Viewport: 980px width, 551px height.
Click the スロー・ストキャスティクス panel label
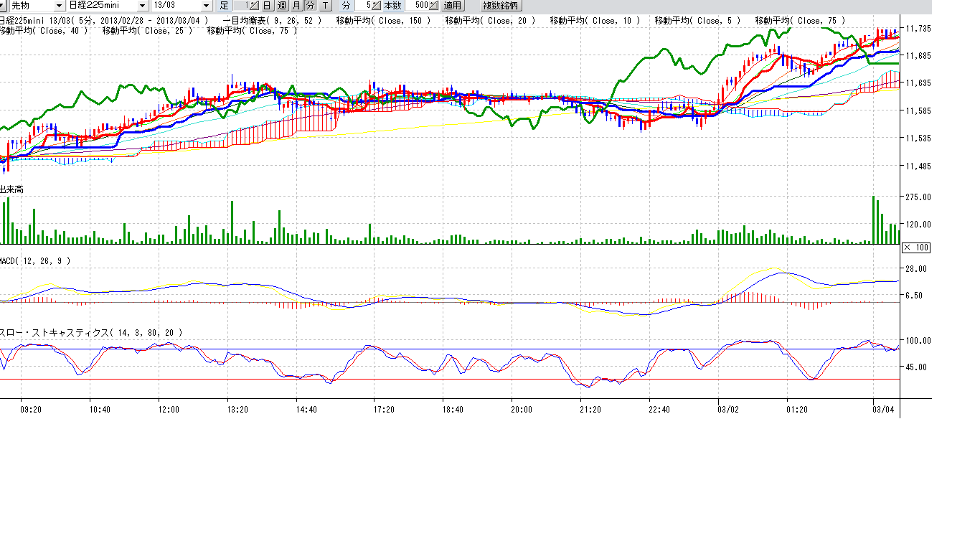coord(90,333)
